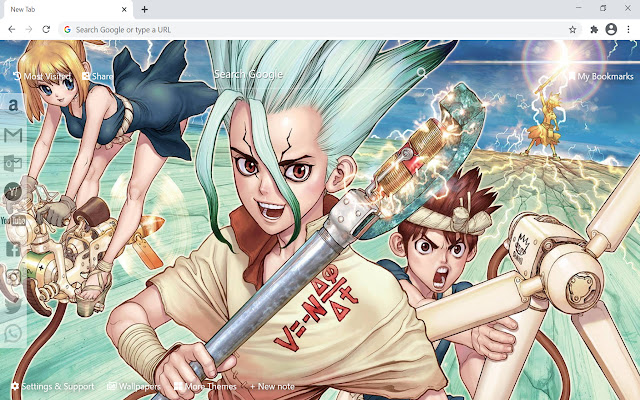Open the Twitter shortcut in sidebar
Image resolution: width=640 pixels, height=400 pixels.
tap(13, 305)
